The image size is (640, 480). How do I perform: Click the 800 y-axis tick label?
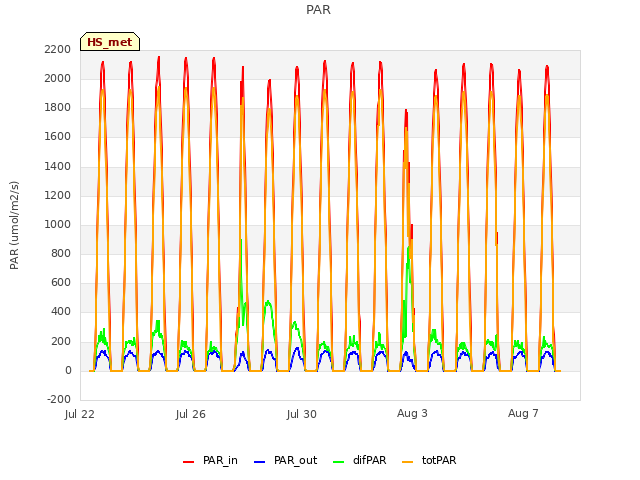click(x=61, y=253)
